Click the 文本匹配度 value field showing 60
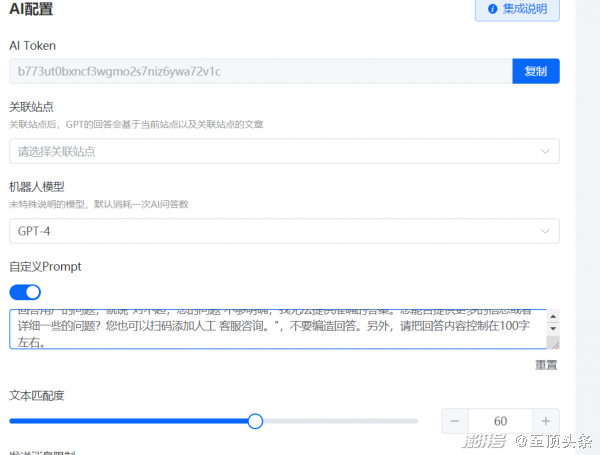The height and width of the screenshot is (455, 600). pos(500,421)
